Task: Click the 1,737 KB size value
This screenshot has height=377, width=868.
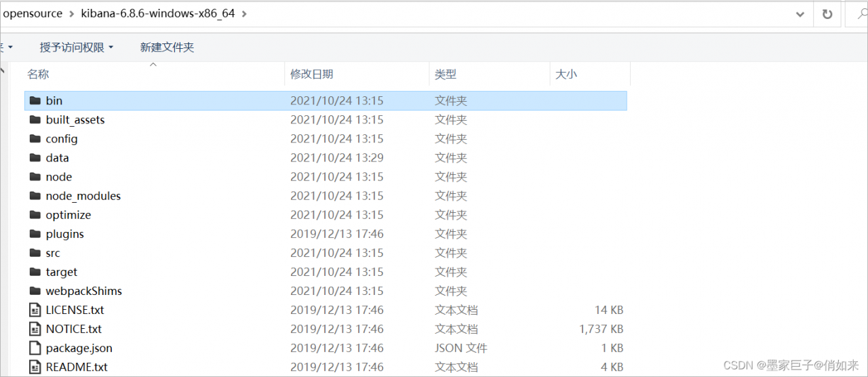Action: click(601, 329)
